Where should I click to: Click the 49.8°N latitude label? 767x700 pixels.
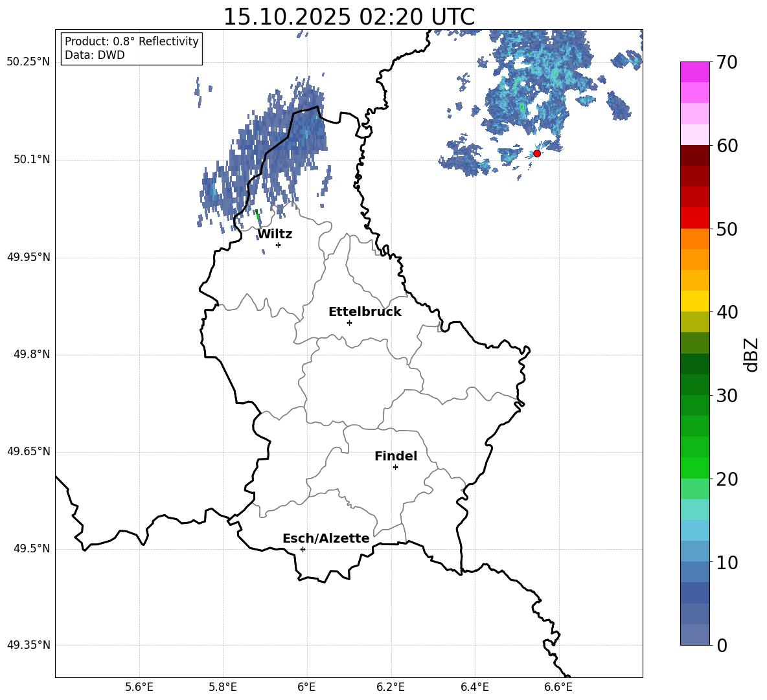pos(31,354)
